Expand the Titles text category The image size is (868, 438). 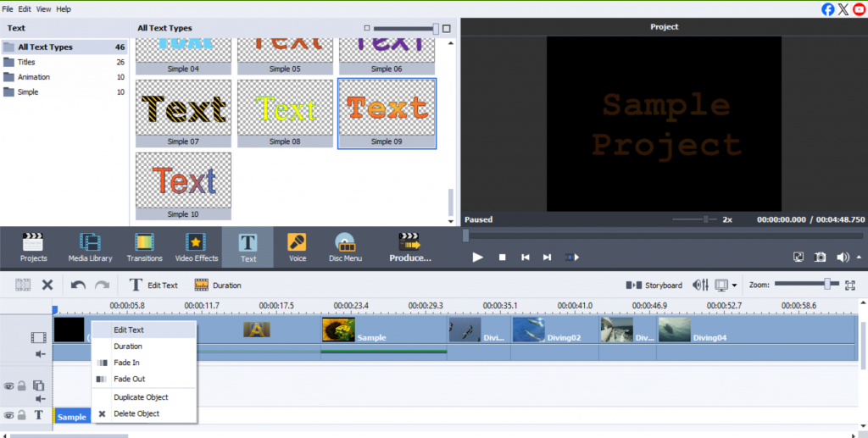[x=26, y=62]
